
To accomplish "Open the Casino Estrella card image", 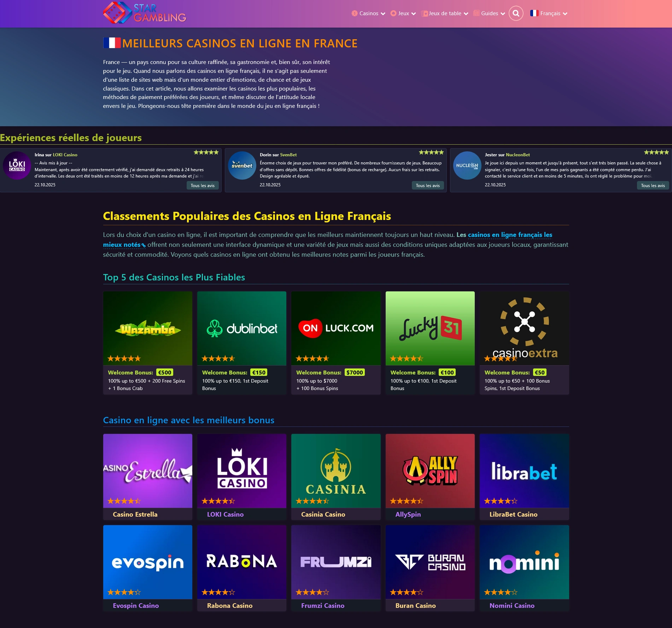I will tap(148, 471).
